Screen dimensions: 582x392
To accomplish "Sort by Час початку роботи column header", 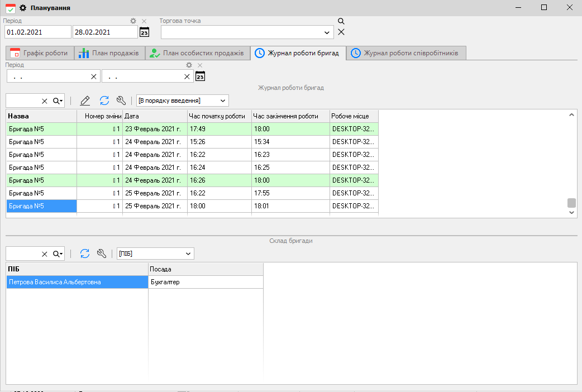I will (219, 116).
